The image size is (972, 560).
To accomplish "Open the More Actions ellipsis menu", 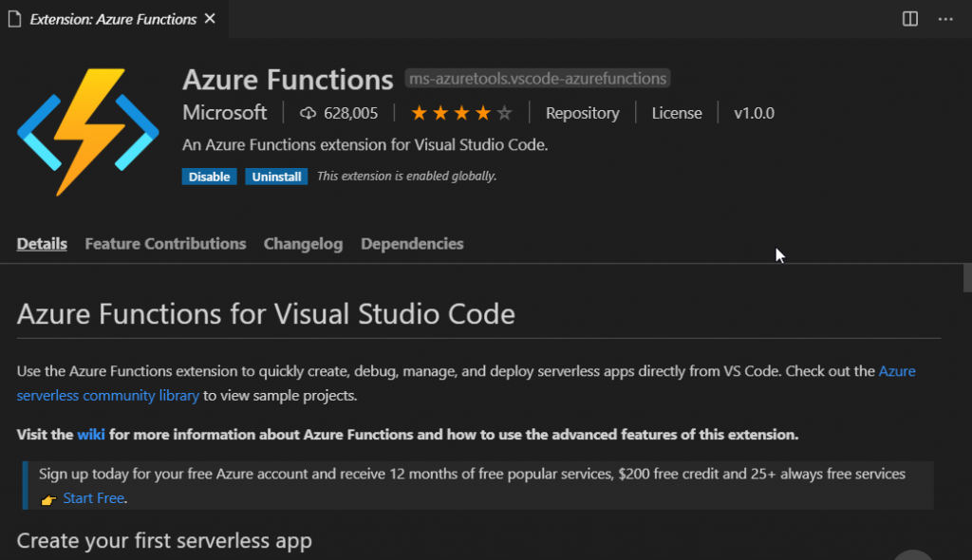I will pos(945,19).
